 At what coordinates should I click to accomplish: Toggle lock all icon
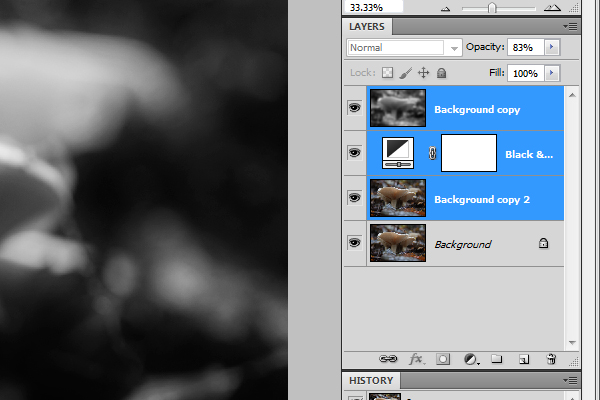pos(442,73)
